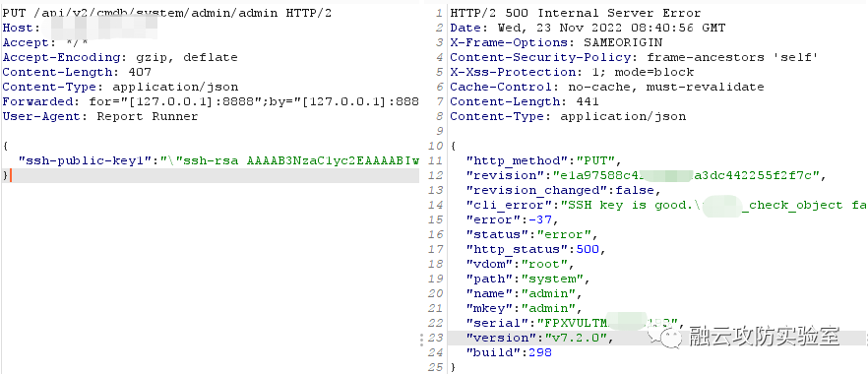The height and width of the screenshot is (374, 868).
Task: Click the build value 298
Action: [x=540, y=352]
